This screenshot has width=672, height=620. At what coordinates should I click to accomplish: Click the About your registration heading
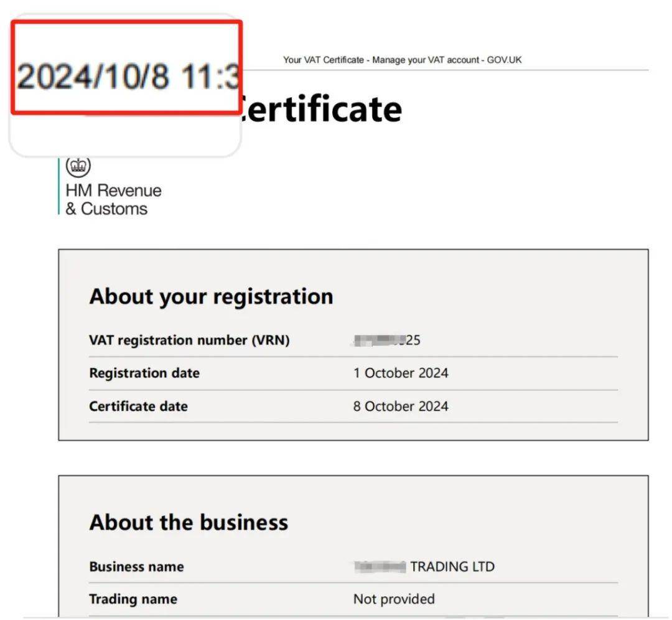click(212, 297)
